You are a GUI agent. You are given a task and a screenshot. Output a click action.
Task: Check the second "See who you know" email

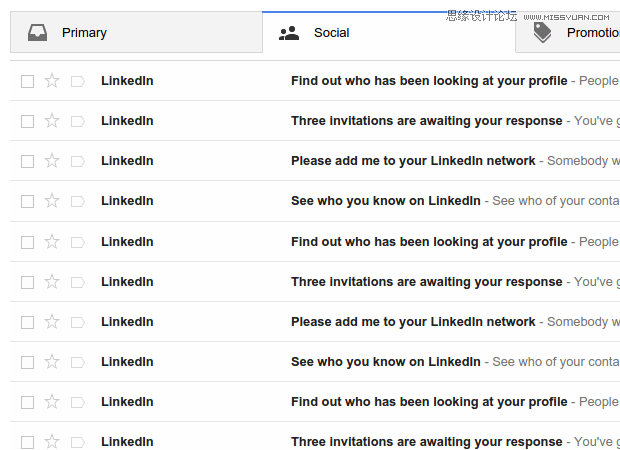27,362
